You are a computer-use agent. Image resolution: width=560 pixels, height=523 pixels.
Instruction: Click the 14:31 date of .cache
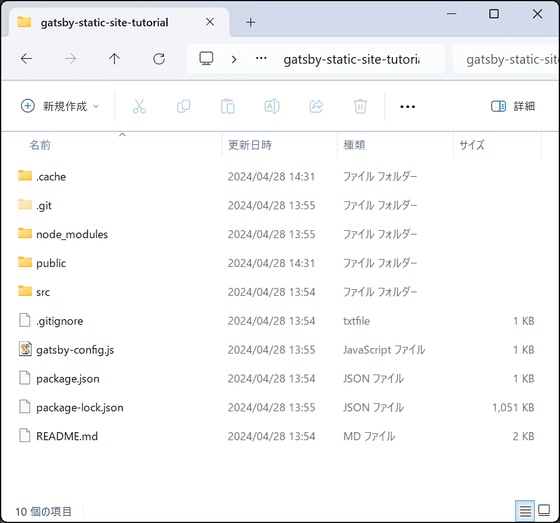pos(271,176)
